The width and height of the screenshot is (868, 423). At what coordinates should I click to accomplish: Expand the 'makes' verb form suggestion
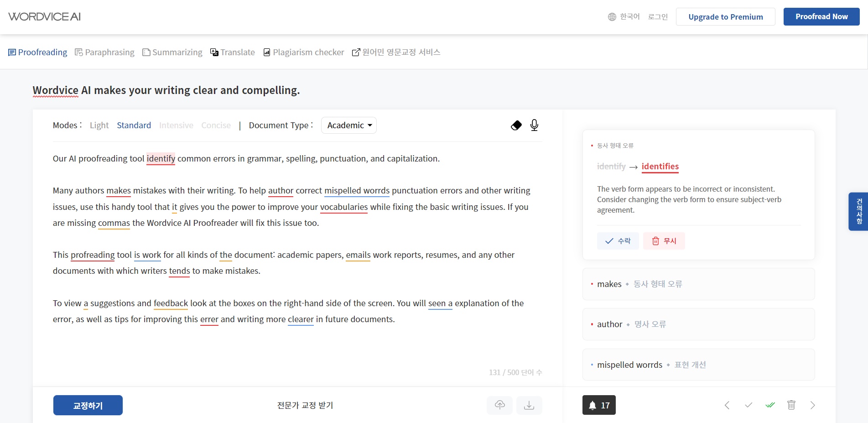[x=698, y=284]
